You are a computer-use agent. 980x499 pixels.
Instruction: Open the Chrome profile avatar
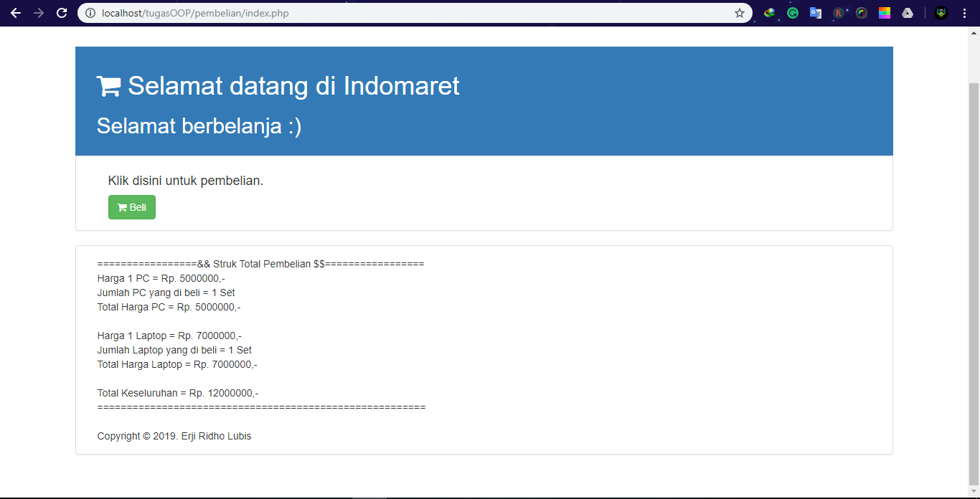[941, 13]
